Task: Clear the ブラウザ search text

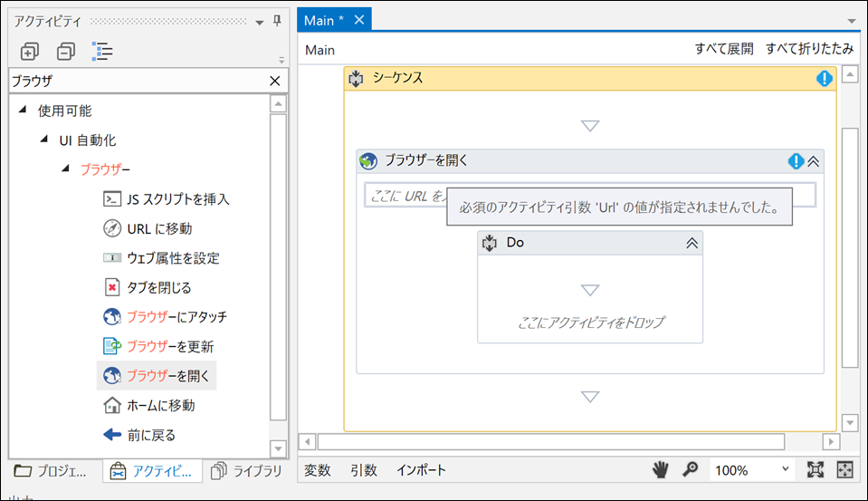Action: click(274, 81)
